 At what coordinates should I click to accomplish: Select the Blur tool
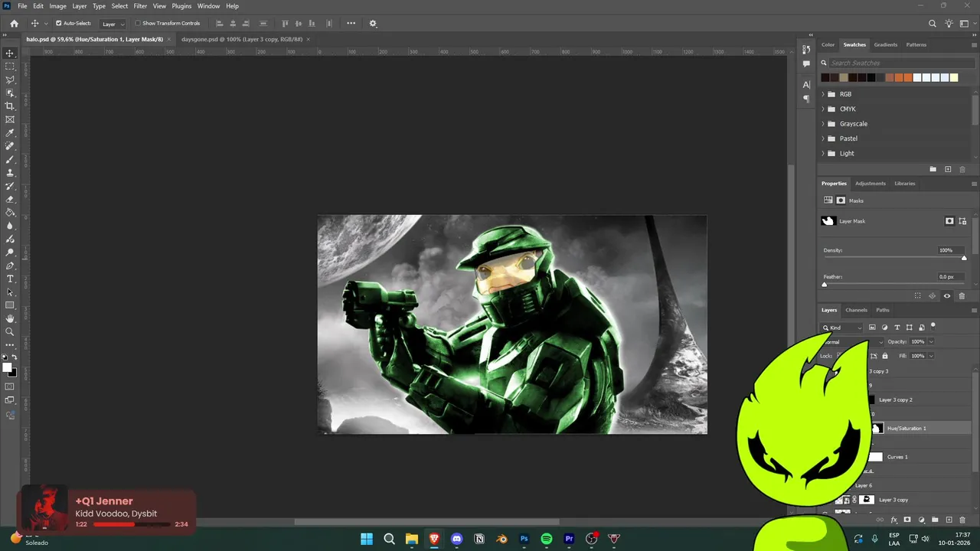10,226
